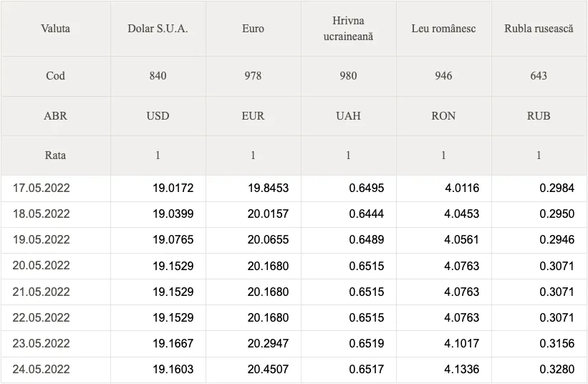Click the USD abbreviation cell
This screenshot has width=588, height=384.
coord(158,116)
